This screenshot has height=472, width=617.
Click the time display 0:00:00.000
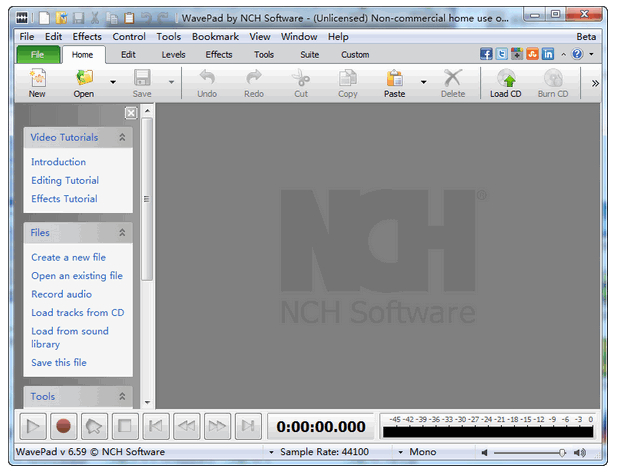tap(320, 427)
